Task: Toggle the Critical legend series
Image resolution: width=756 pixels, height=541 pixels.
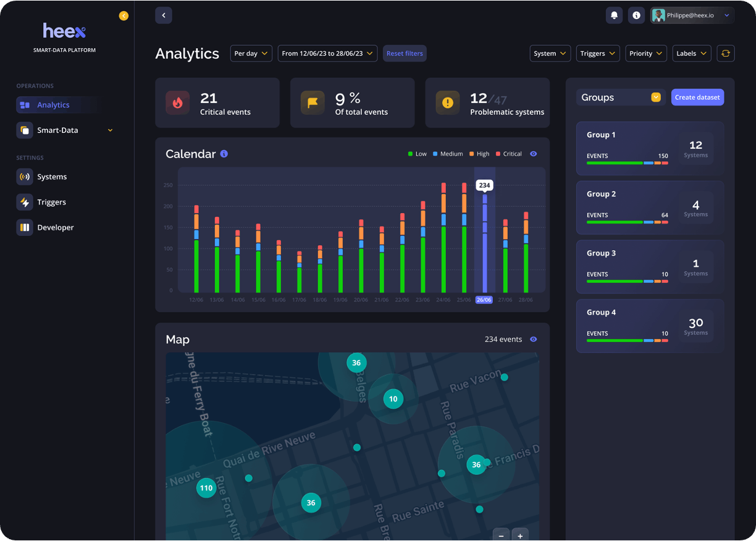Action: pyautogui.click(x=508, y=154)
